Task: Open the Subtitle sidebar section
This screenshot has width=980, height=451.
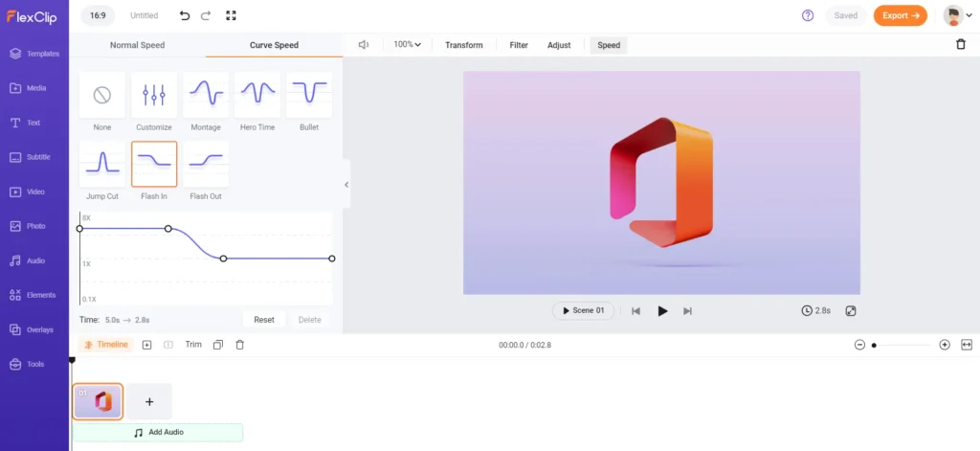Action: pyautogui.click(x=30, y=157)
